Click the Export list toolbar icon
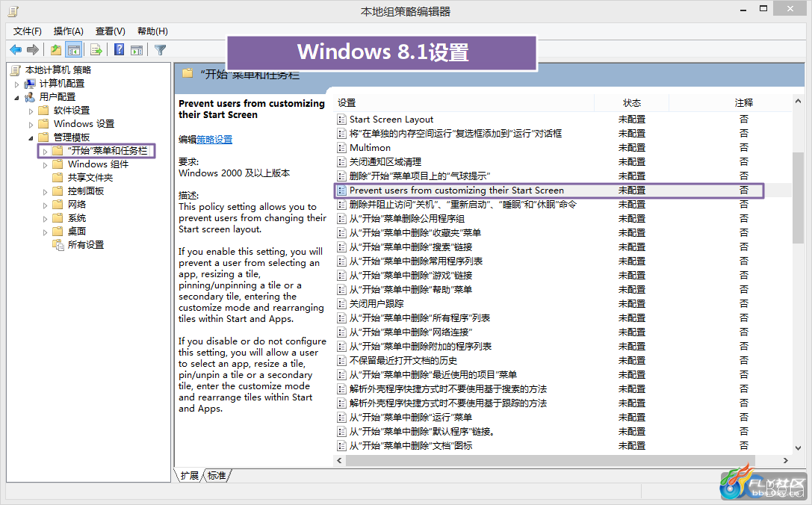Viewport: 812px width, 505px height. [96, 50]
